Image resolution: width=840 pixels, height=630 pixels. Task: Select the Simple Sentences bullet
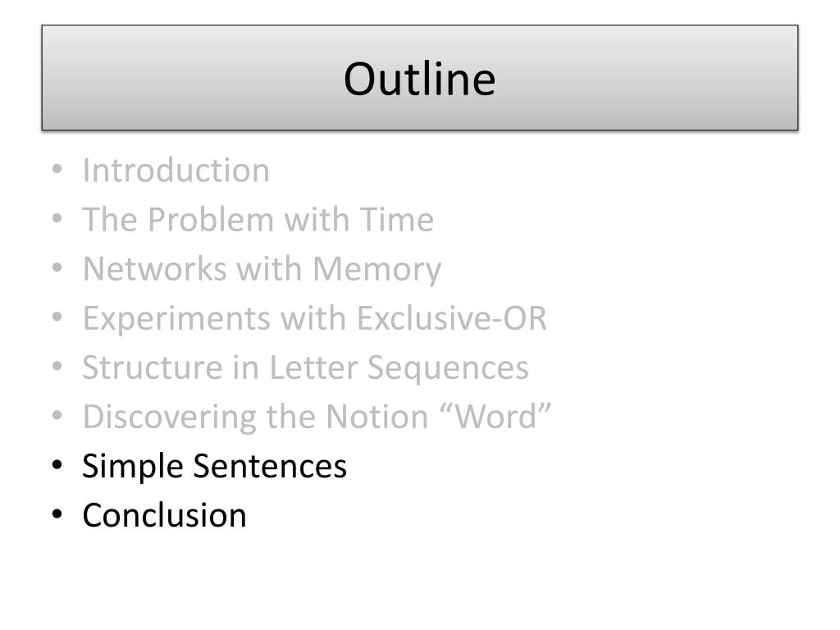214,466
